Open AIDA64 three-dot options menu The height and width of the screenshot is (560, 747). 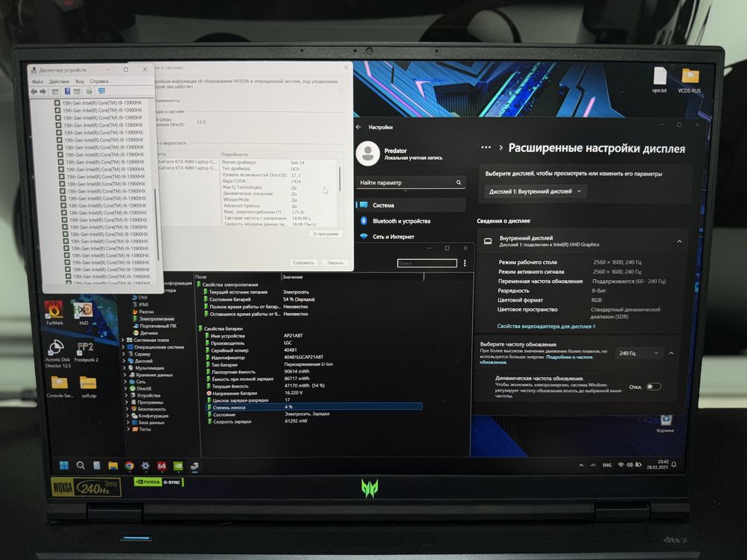(x=465, y=263)
